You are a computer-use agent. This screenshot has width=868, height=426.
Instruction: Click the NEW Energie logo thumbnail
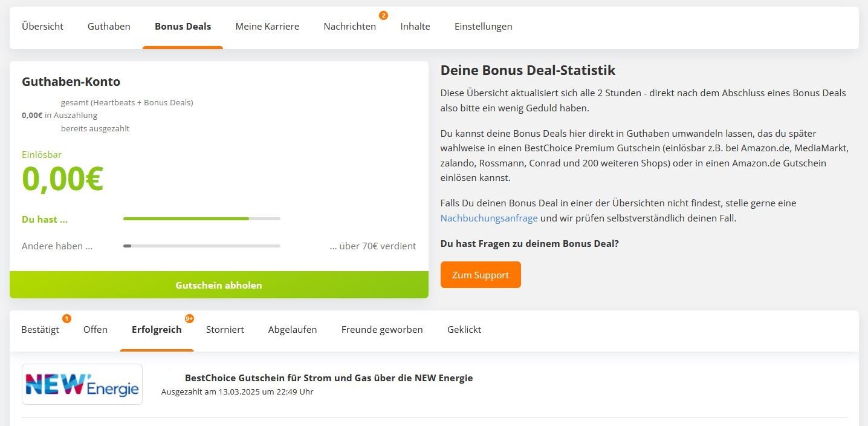point(82,384)
